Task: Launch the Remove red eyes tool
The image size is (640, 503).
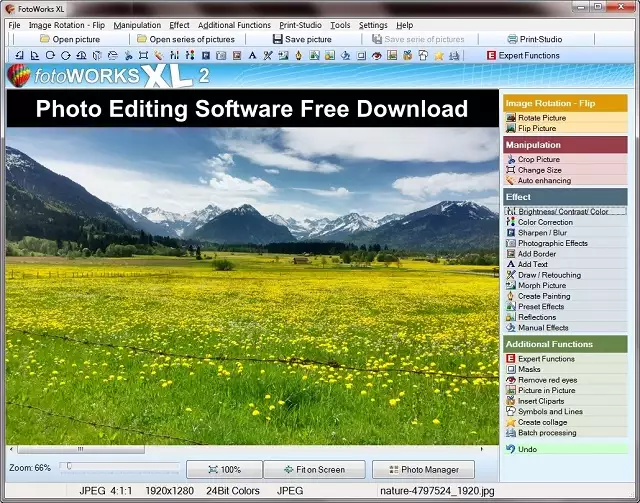Action: click(549, 380)
